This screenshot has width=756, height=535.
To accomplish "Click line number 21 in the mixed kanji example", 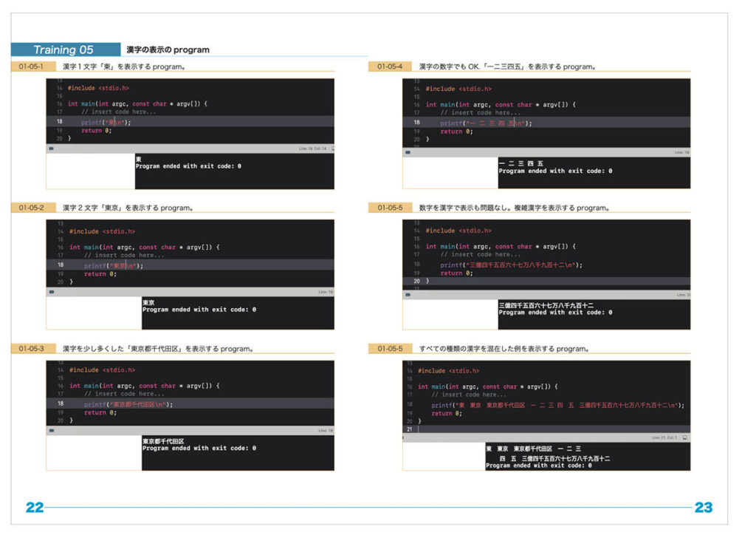I will [x=409, y=429].
